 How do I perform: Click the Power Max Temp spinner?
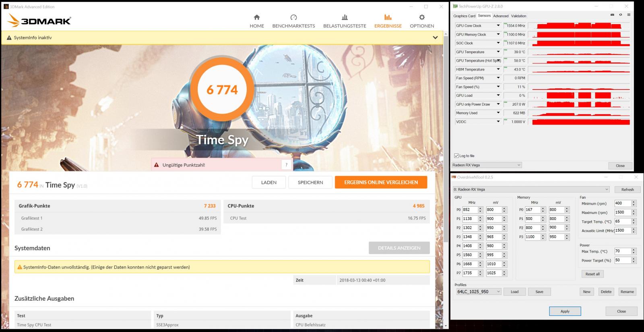pos(634,251)
